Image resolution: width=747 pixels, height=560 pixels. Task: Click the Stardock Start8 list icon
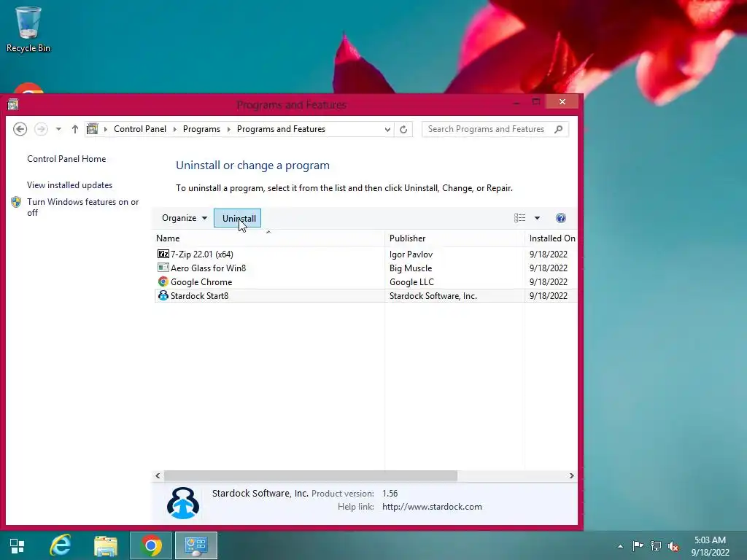coord(163,295)
